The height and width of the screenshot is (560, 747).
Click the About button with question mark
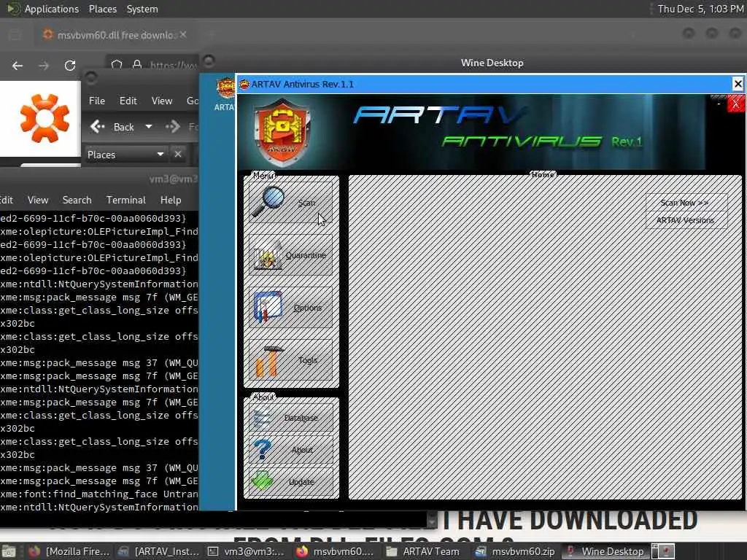tap(290, 449)
